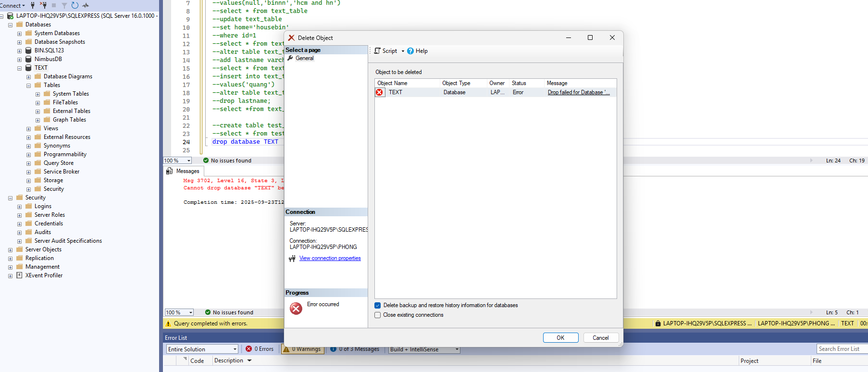Open the Entire Solution scope dropdown
Viewport: 868px width, 372px height.
[235, 349]
